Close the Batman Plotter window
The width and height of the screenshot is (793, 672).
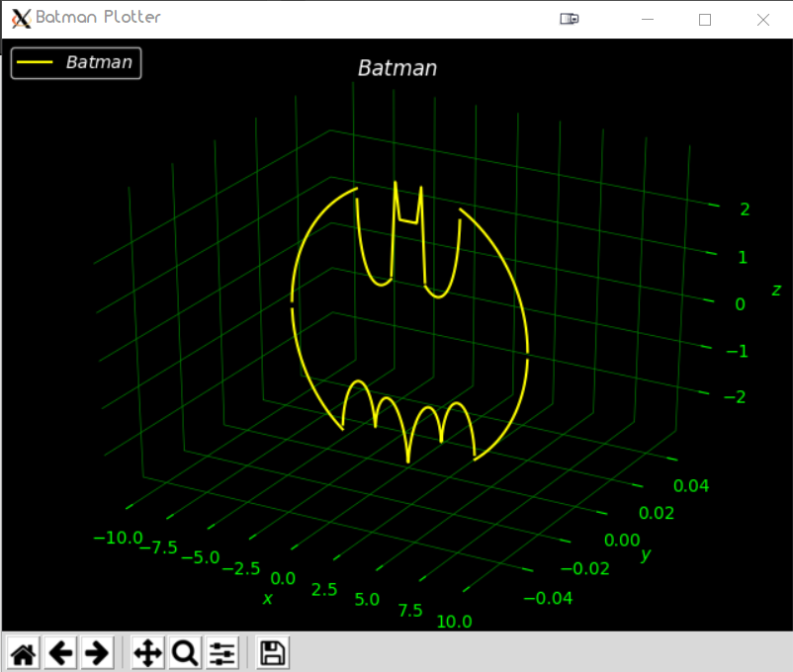763,19
